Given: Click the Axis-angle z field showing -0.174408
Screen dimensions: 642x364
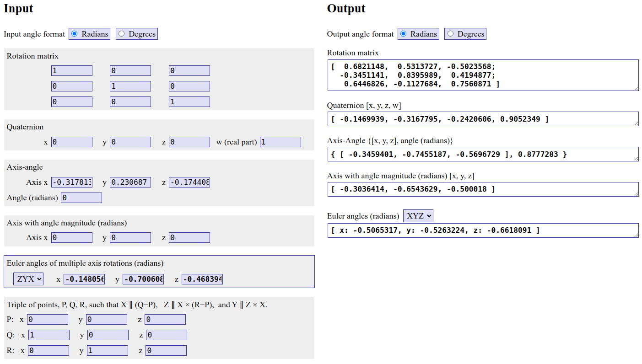Looking at the screenshot, I should click(x=189, y=182).
